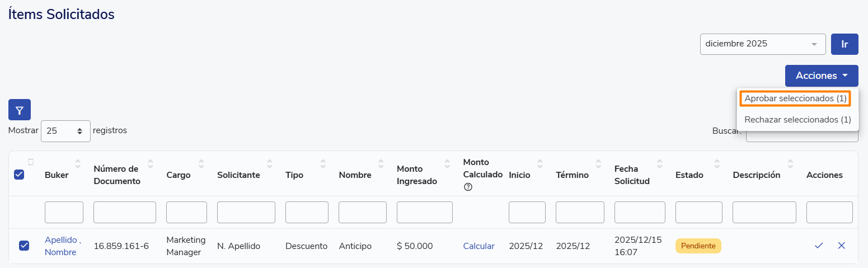Sort by Monto Ingresado column arrows
The width and height of the screenshot is (868, 268).
pos(447,164)
